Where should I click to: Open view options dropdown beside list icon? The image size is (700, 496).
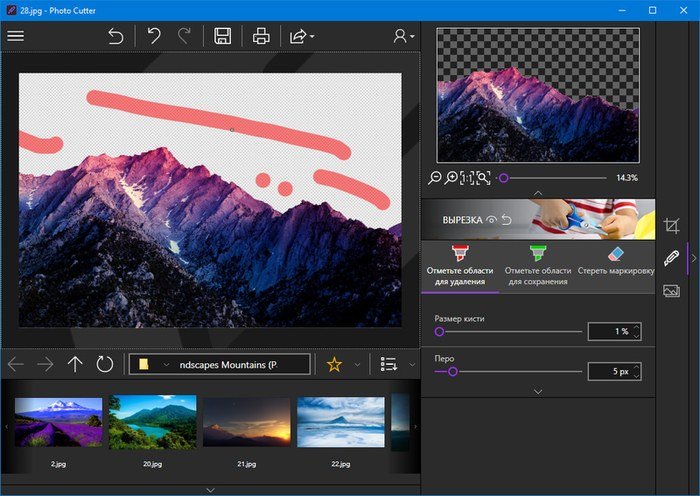[412, 365]
